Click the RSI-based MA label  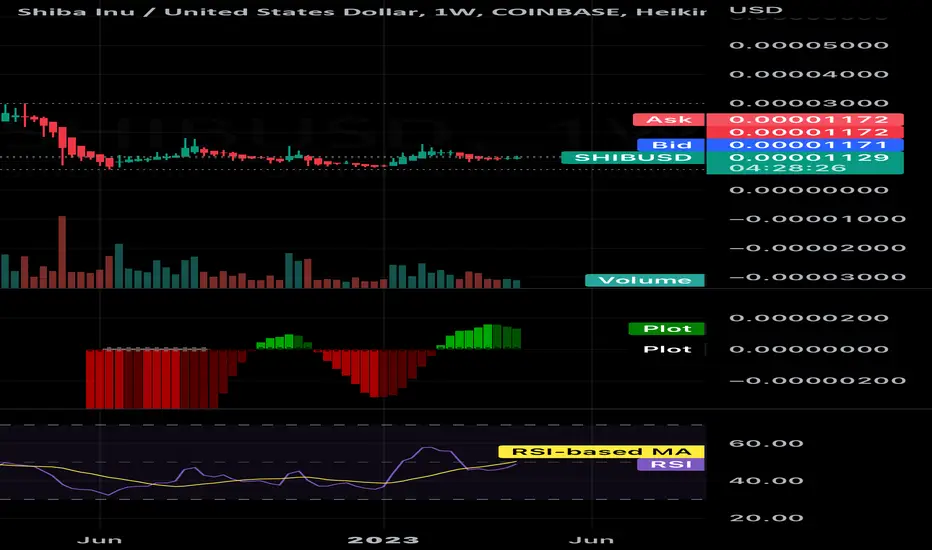602,451
